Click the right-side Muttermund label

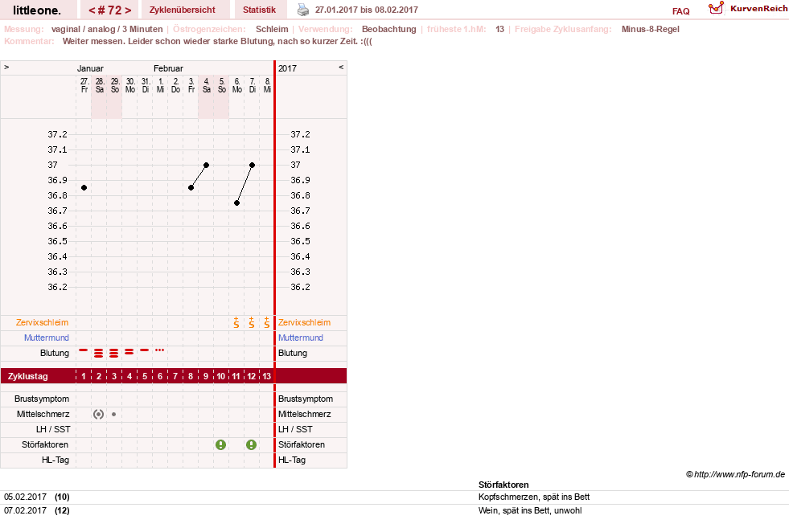coord(301,338)
